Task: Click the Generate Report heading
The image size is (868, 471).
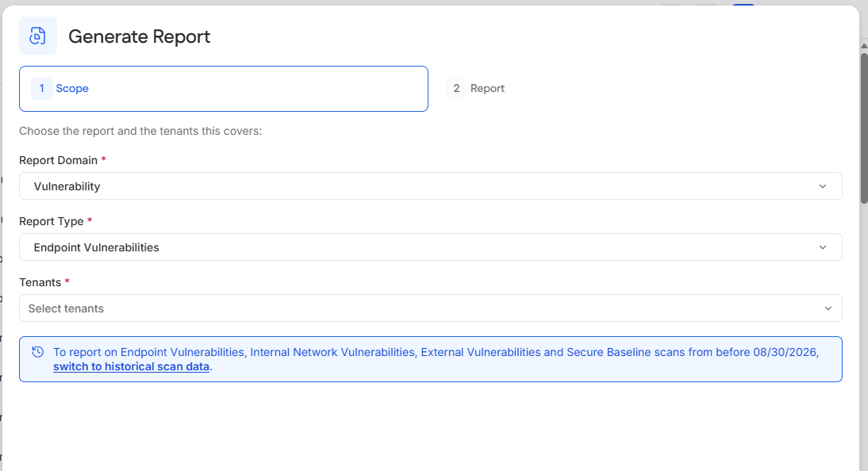Action: tap(140, 36)
